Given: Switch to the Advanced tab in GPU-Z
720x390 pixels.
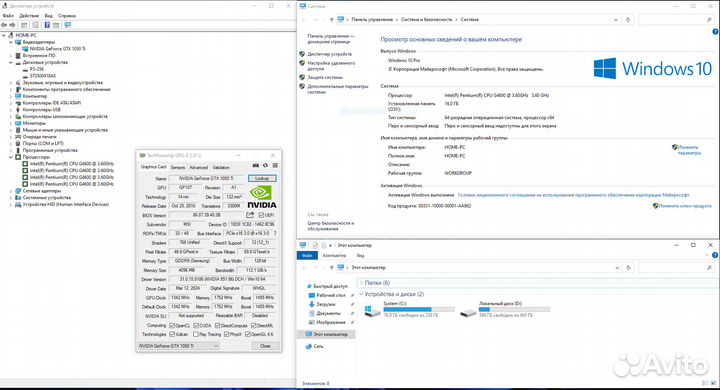Looking at the screenshot, I should (x=199, y=168).
